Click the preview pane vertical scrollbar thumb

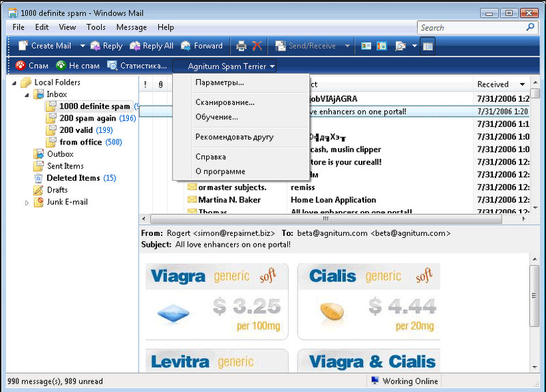(534, 296)
